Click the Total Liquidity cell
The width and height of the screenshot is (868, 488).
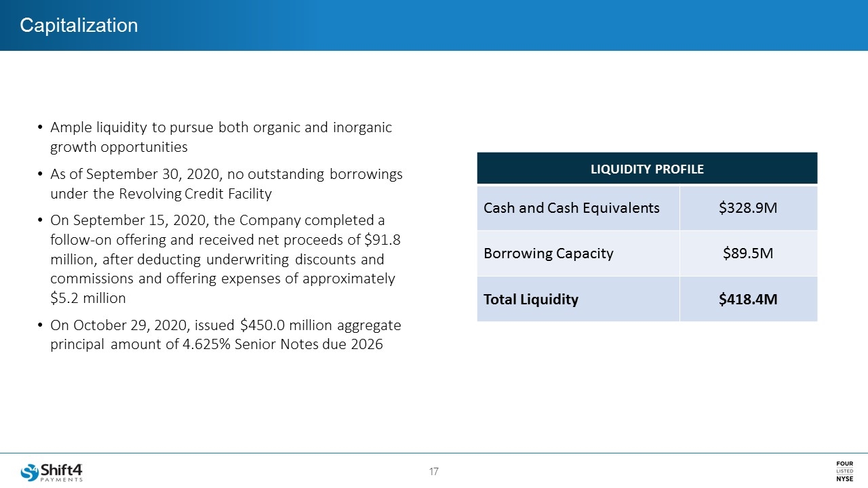(578, 298)
